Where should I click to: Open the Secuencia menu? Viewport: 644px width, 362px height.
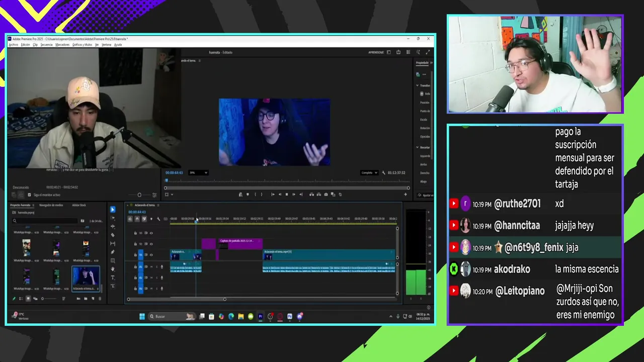(46, 45)
